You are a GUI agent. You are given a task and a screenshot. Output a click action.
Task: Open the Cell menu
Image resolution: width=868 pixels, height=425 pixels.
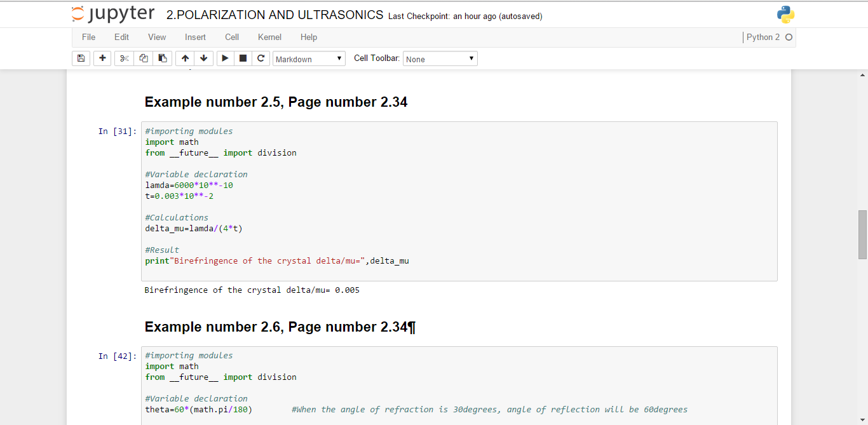[232, 37]
